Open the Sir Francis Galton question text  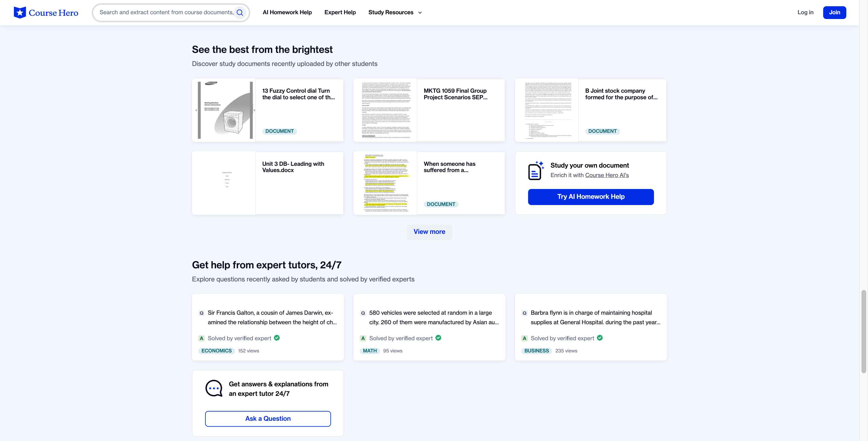pos(272,317)
